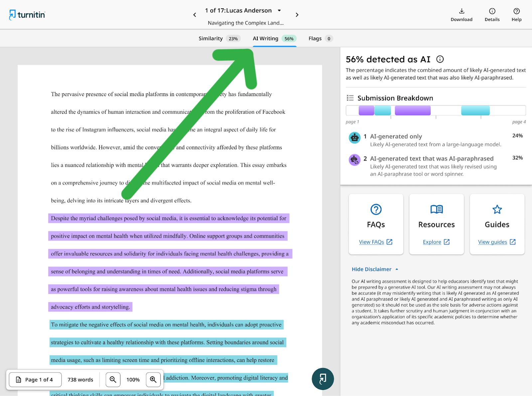Click the info icon beside 56% detected as AI
532x396 pixels.
(x=440, y=59)
